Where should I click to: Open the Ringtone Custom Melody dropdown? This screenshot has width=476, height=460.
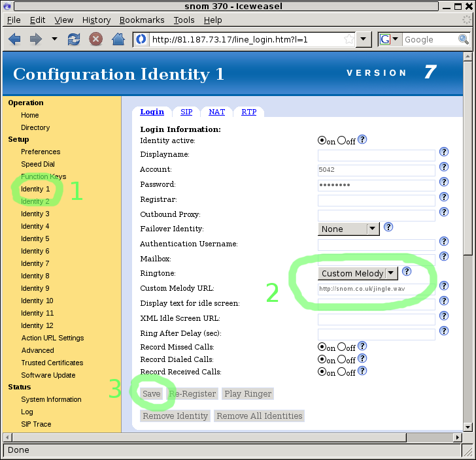tap(358, 273)
